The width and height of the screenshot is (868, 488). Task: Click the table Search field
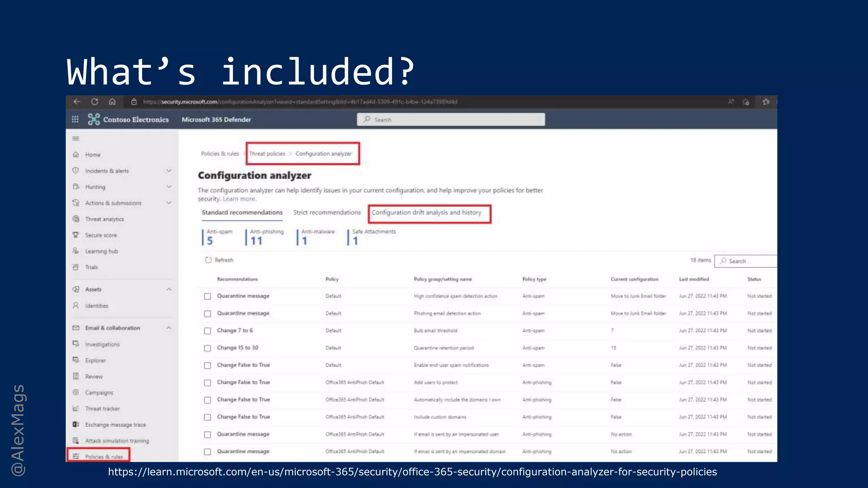[x=746, y=261]
